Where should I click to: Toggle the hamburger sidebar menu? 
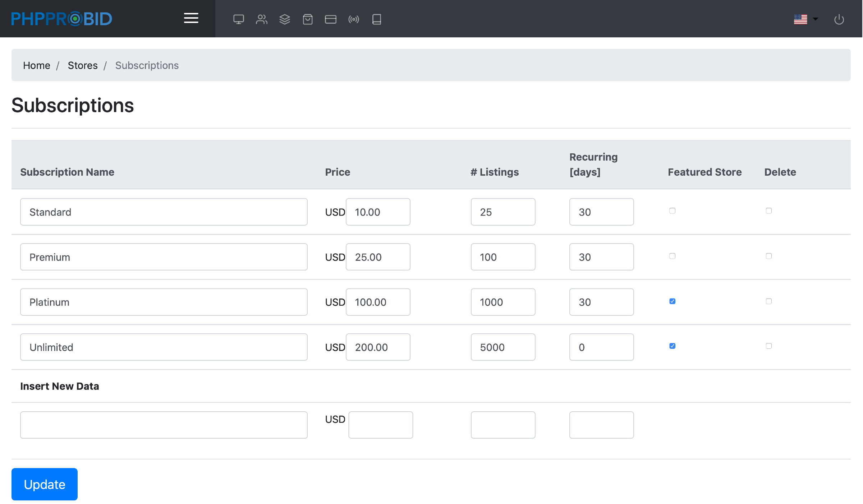point(191,18)
